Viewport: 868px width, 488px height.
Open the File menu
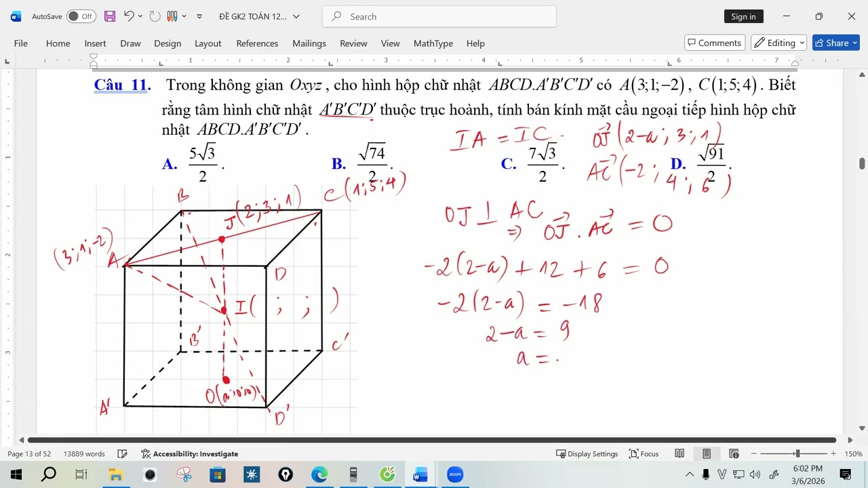(x=21, y=43)
